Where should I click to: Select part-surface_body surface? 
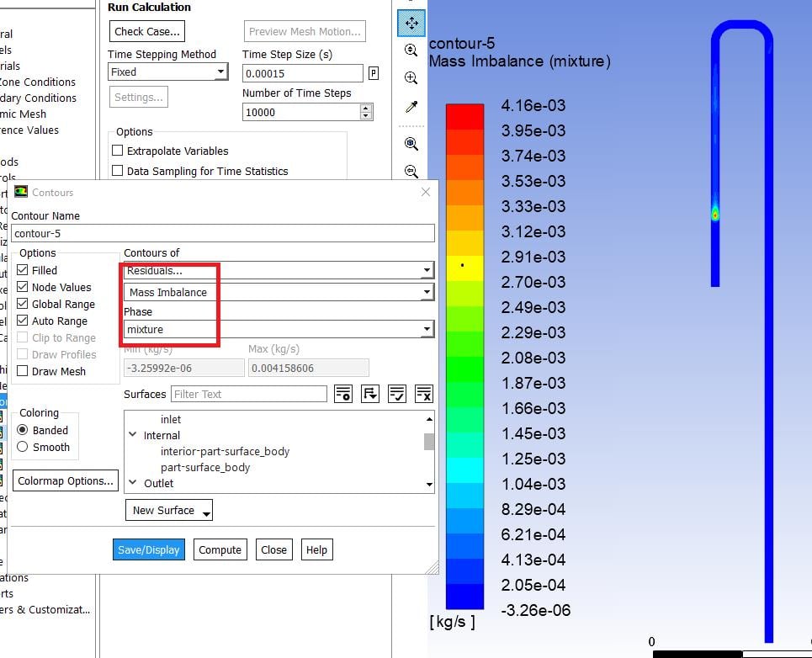pos(205,468)
